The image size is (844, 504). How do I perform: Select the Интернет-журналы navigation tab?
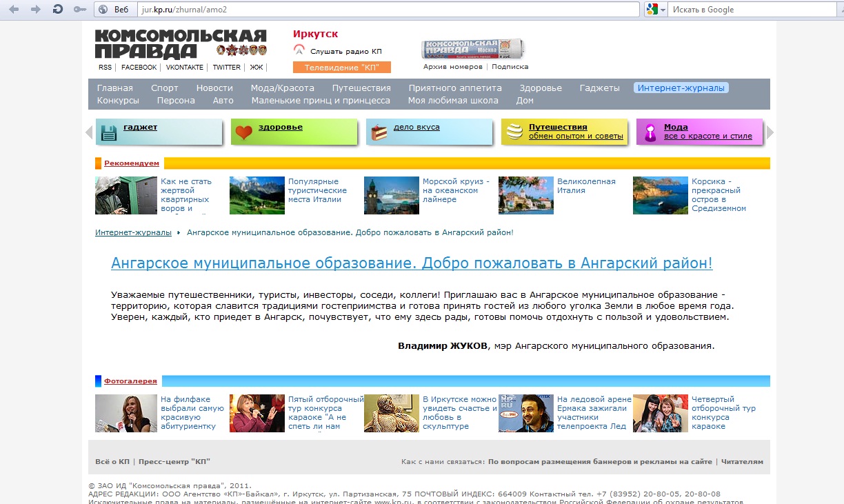pos(681,88)
